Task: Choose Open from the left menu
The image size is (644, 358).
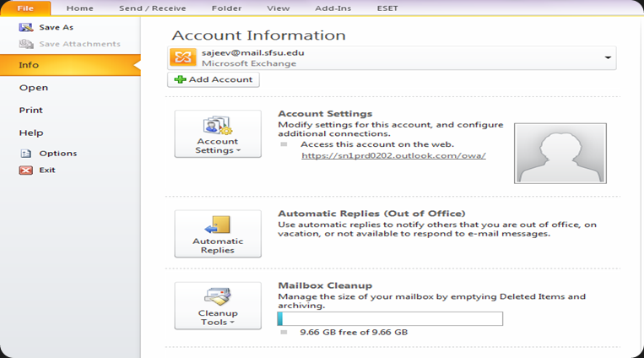Action: click(34, 87)
